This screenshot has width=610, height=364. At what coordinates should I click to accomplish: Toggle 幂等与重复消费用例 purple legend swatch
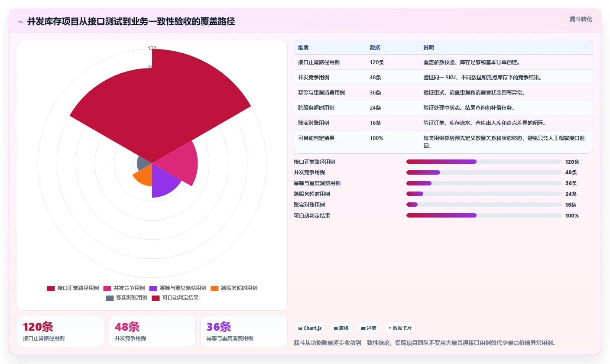point(153,288)
